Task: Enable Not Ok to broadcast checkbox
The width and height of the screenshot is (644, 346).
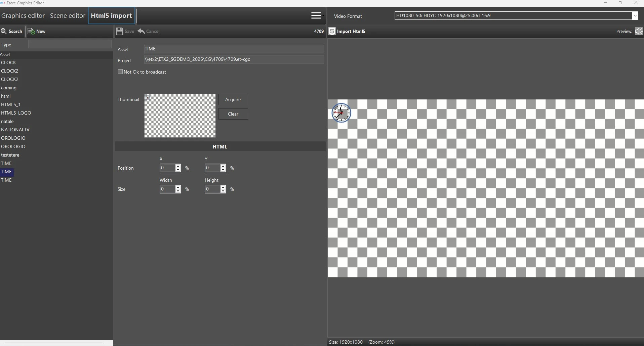Action: (120, 72)
